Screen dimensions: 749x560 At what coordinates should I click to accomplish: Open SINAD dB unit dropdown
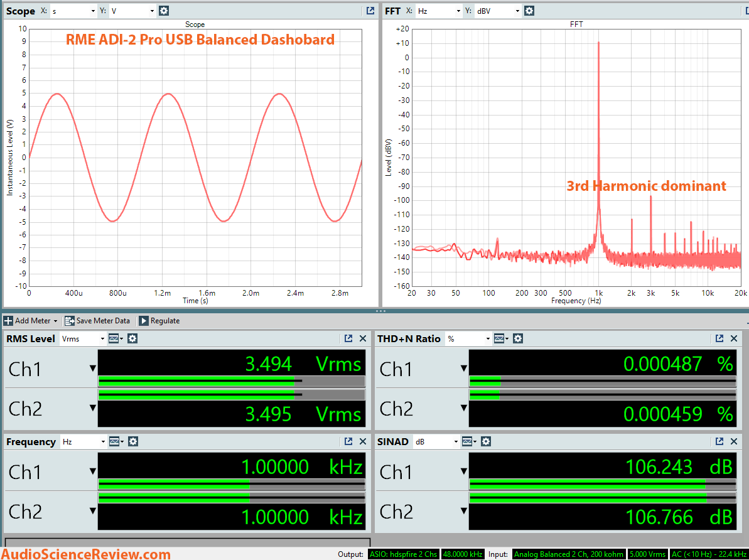point(436,441)
